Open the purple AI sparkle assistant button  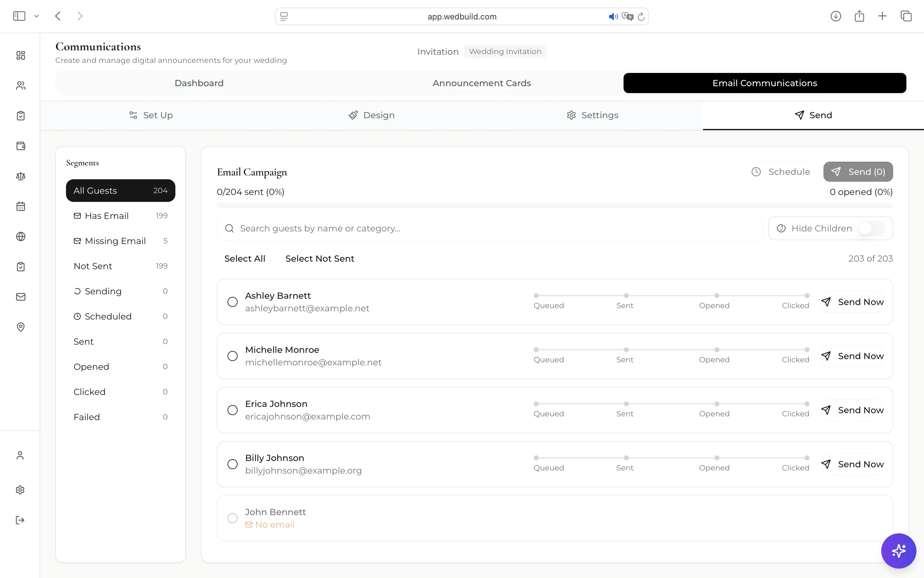tap(899, 550)
